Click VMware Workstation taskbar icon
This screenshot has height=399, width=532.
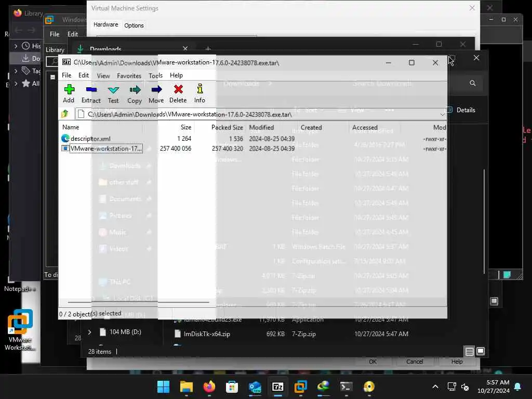pos(301,387)
